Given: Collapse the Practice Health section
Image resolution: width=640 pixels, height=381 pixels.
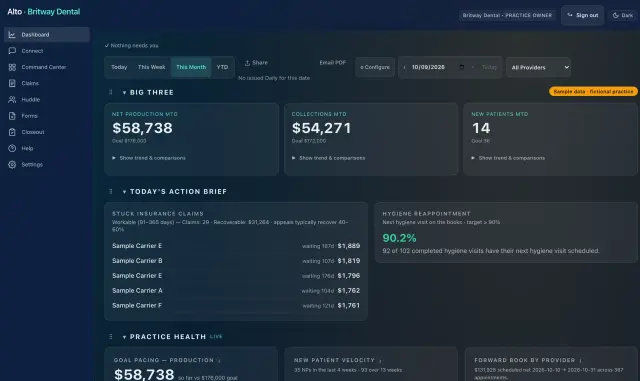Looking at the screenshot, I should [x=124, y=337].
